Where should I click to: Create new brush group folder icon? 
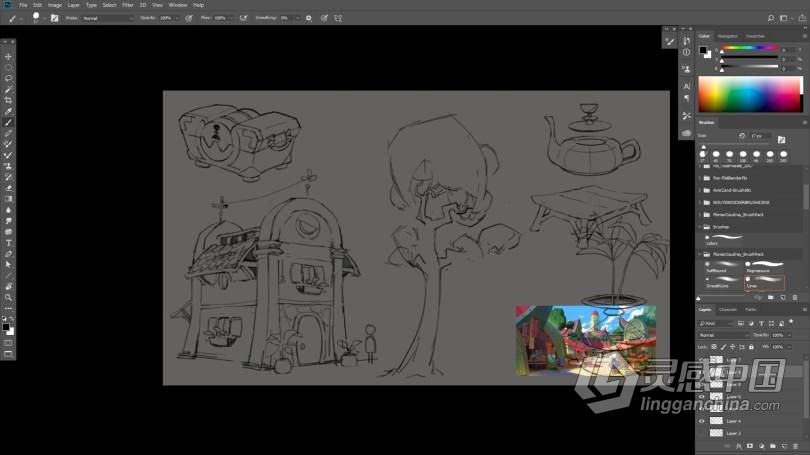771,297
